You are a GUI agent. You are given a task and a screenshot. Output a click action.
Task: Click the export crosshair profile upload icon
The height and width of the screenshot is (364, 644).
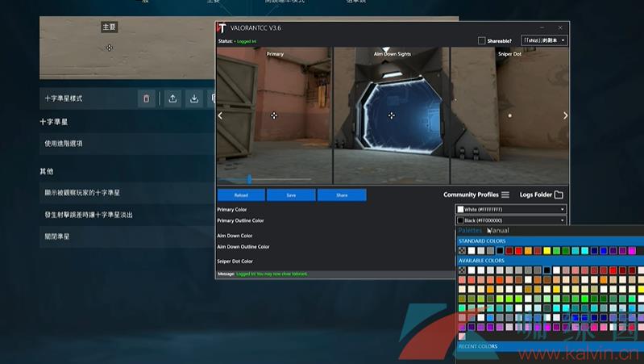tap(172, 98)
